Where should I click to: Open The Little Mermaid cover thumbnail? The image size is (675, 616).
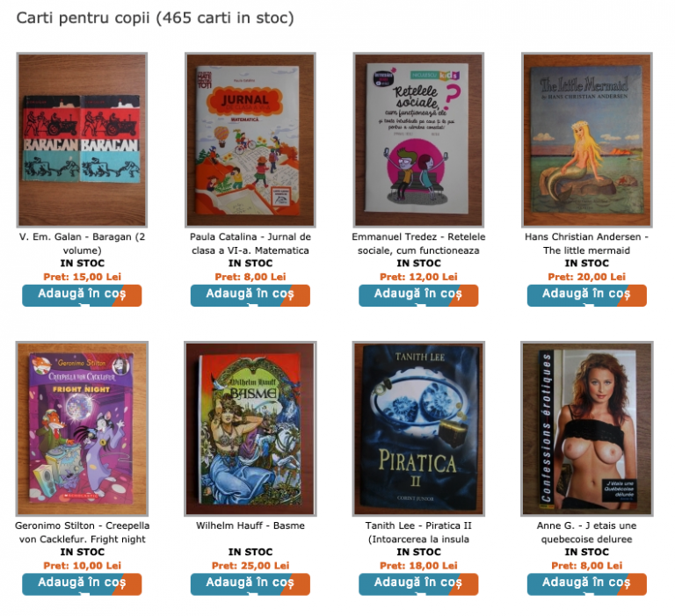pyautogui.click(x=587, y=140)
